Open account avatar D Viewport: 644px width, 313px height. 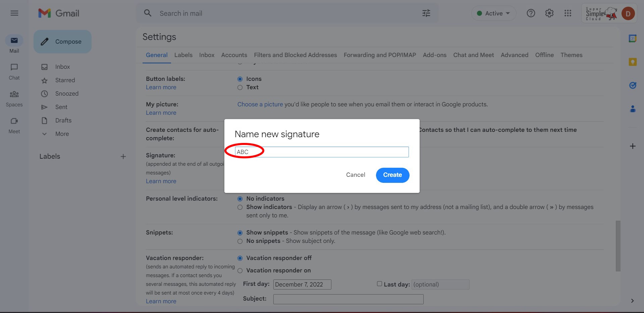pyautogui.click(x=628, y=13)
